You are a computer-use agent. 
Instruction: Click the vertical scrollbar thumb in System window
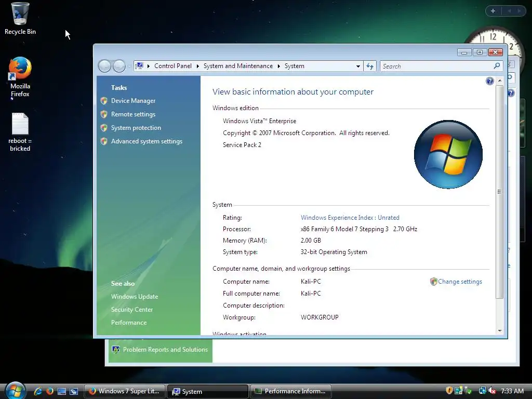(x=499, y=192)
